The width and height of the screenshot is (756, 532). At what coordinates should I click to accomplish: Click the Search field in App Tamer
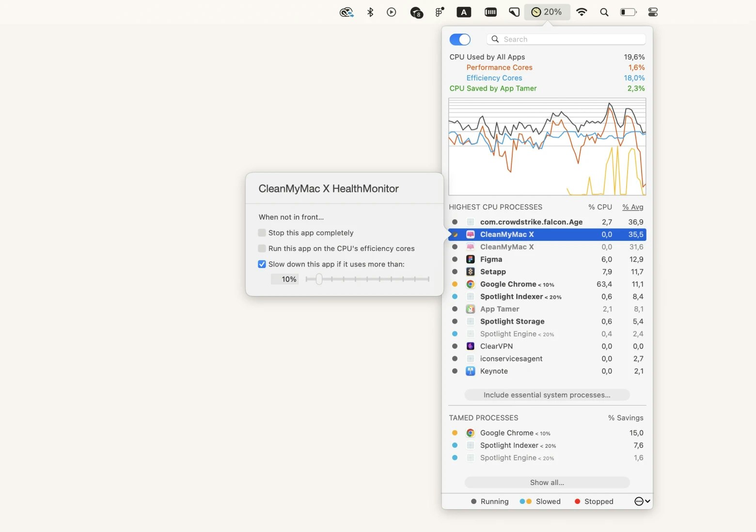click(x=566, y=39)
